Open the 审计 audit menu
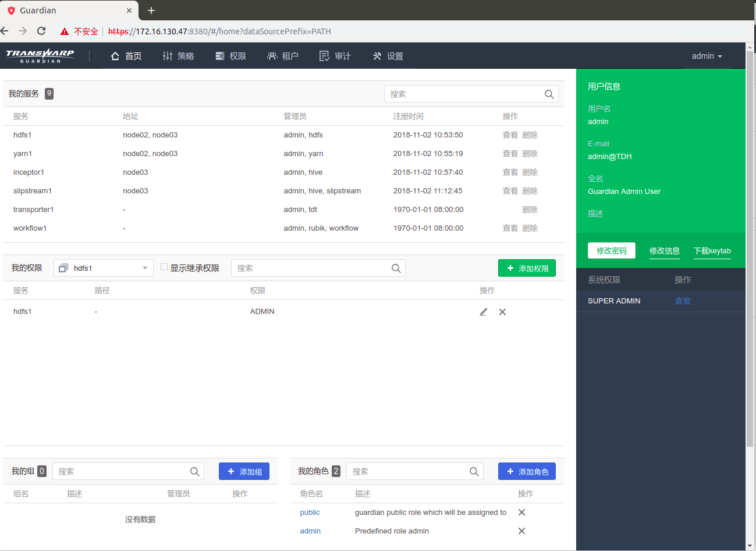Screen dimensions: 756x551 335,56
